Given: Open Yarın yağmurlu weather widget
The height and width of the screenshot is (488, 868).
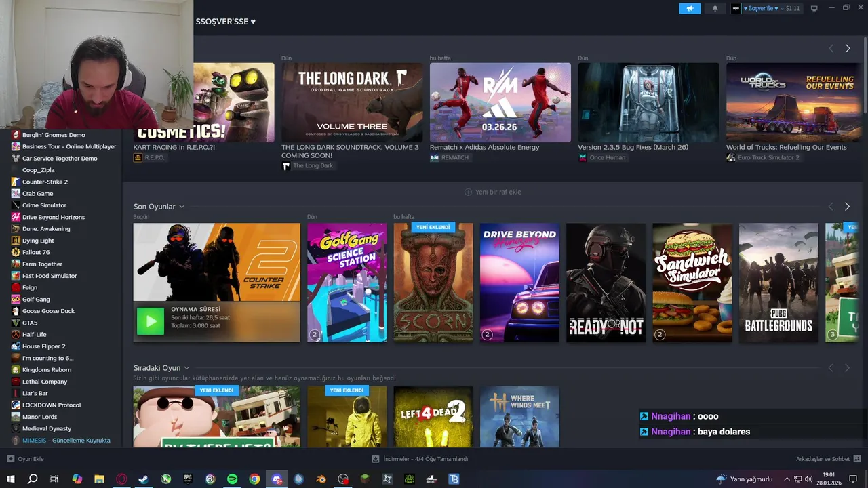Looking at the screenshot, I should 745,479.
